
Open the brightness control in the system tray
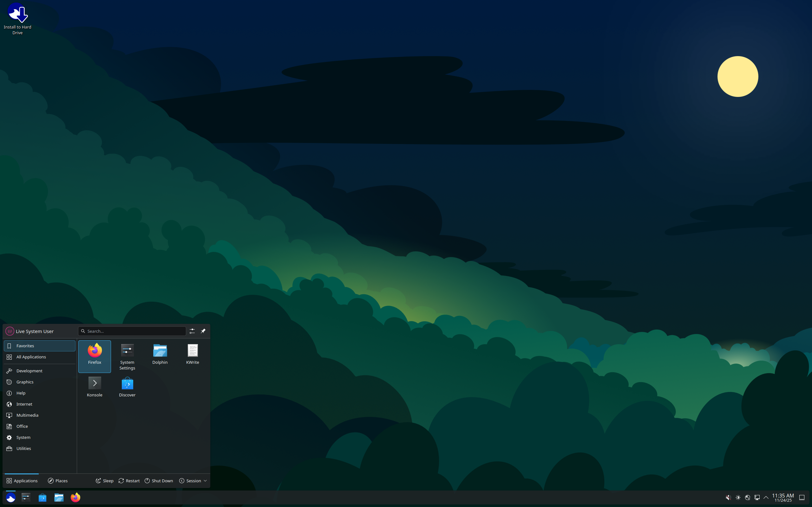[x=738, y=497]
